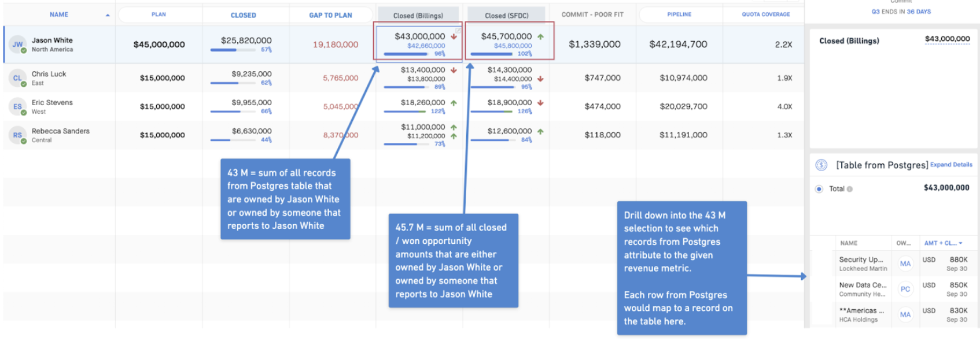
Task: Click Eric Stevens' ES avatar
Action: tap(17, 106)
